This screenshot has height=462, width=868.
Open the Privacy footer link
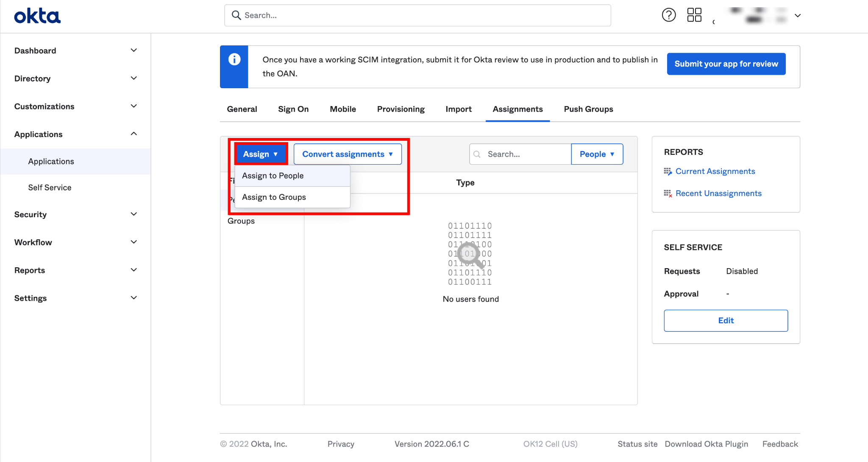[341, 444]
